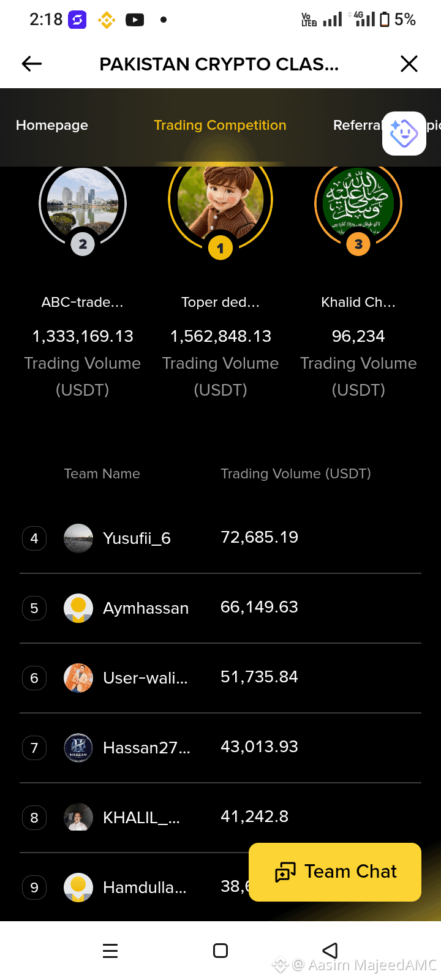Open the Team Chat button
Image resolution: width=441 pixels, height=980 pixels.
click(335, 872)
